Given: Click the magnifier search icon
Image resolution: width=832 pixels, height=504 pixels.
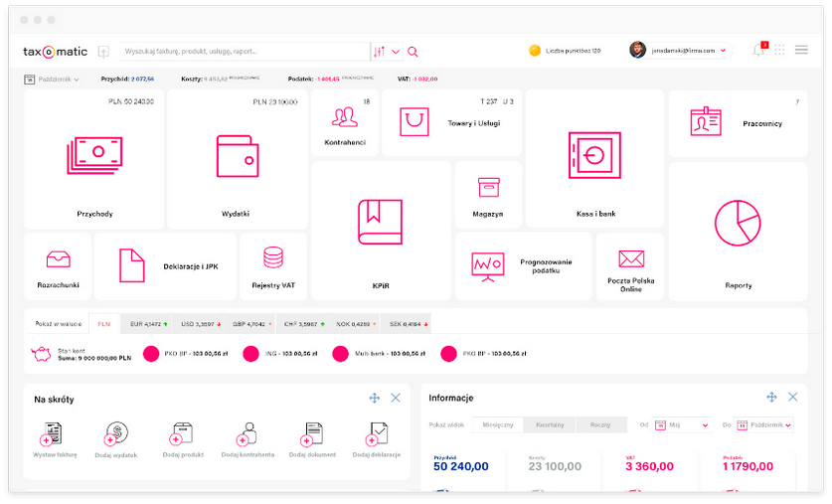Looking at the screenshot, I should tap(413, 52).
